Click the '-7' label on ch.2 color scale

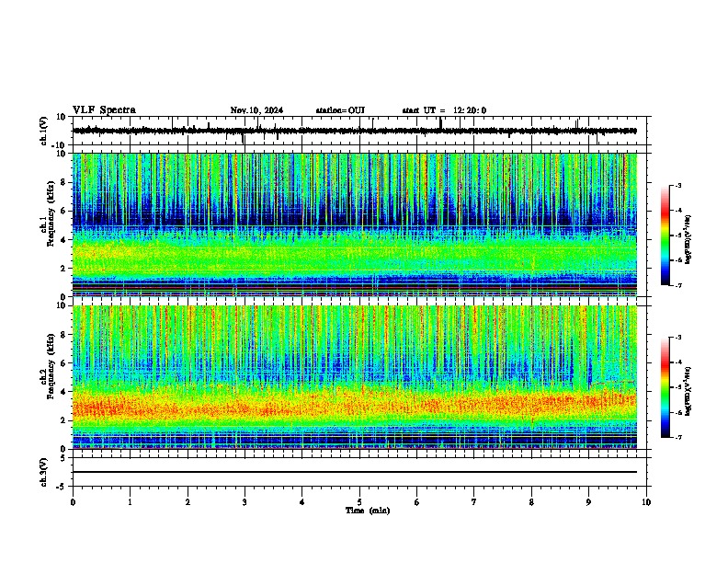(677, 437)
